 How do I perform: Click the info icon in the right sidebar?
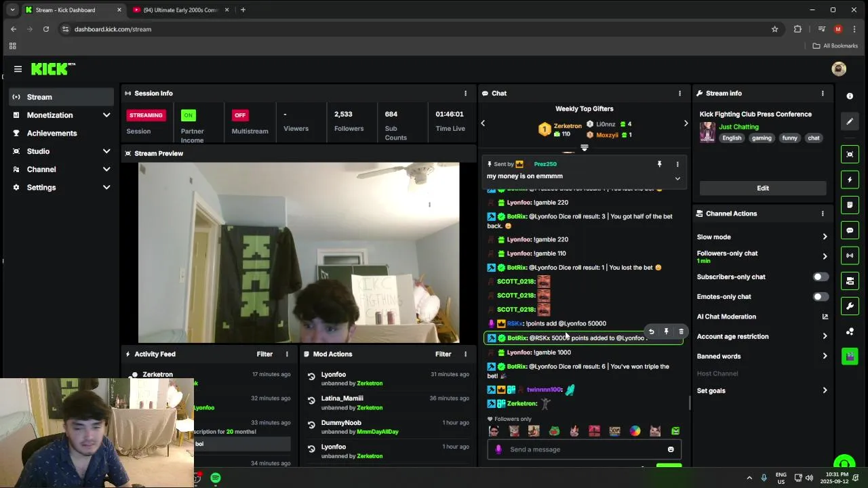coord(850,96)
